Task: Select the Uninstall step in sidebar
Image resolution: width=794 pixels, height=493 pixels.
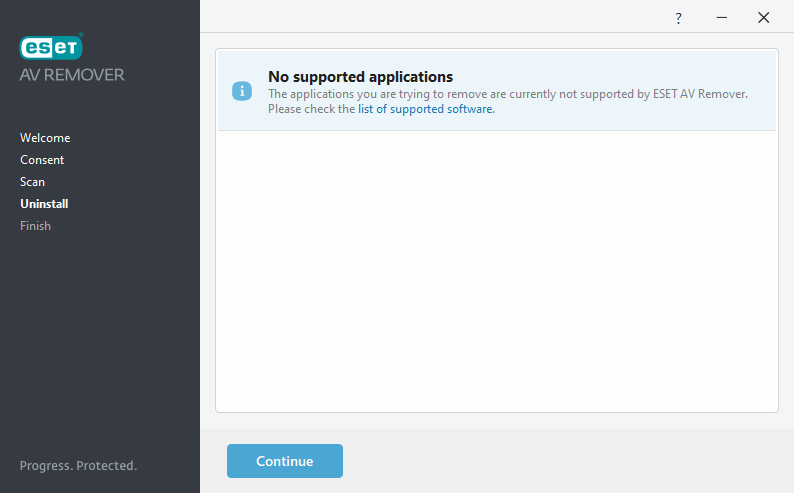Action: [x=44, y=204]
